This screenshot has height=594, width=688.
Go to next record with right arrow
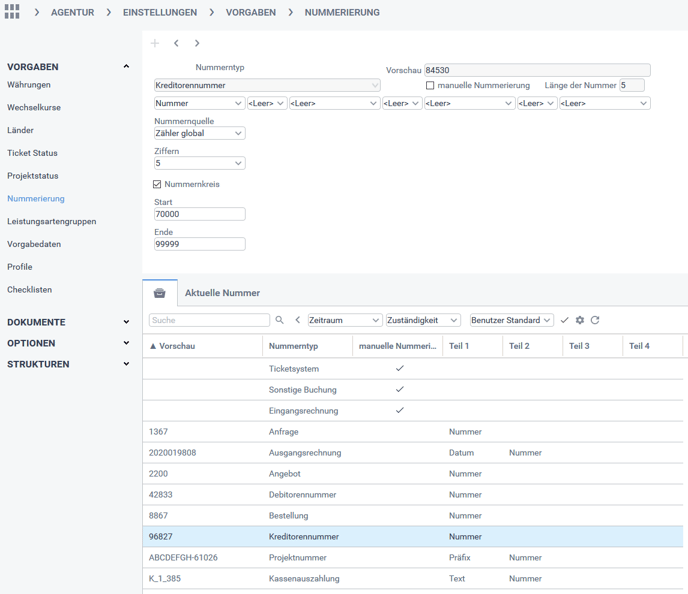pos(197,43)
